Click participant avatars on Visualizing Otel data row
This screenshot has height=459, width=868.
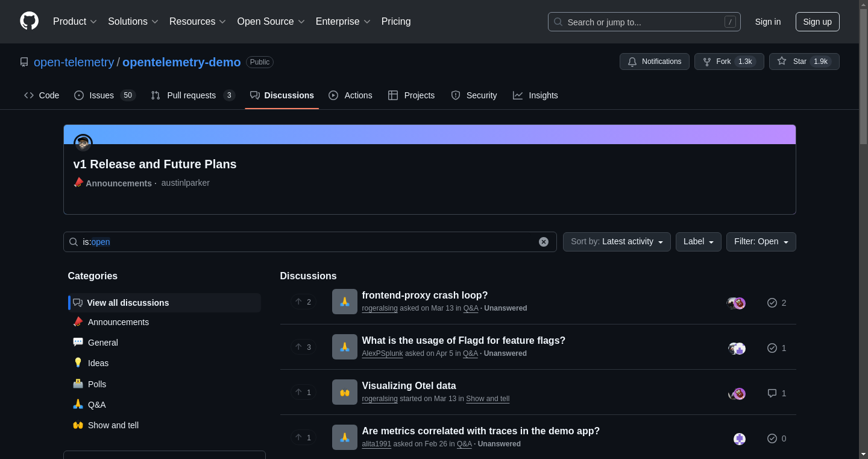tap(737, 394)
